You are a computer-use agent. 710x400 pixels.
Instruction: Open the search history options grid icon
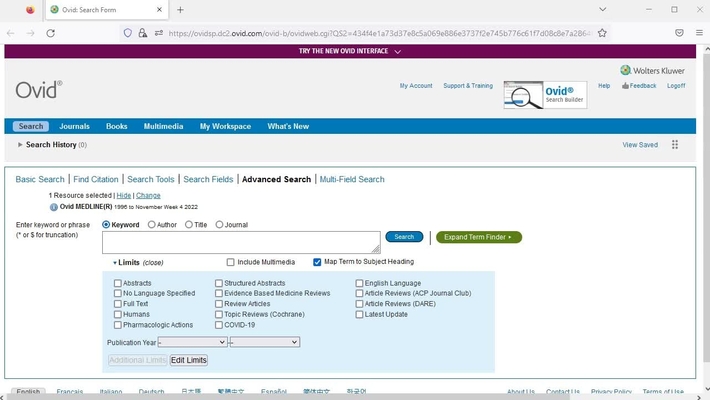[x=675, y=145]
